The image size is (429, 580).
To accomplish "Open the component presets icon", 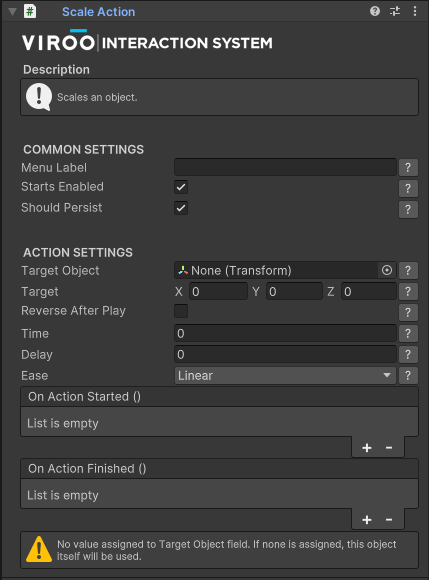I will (395, 11).
